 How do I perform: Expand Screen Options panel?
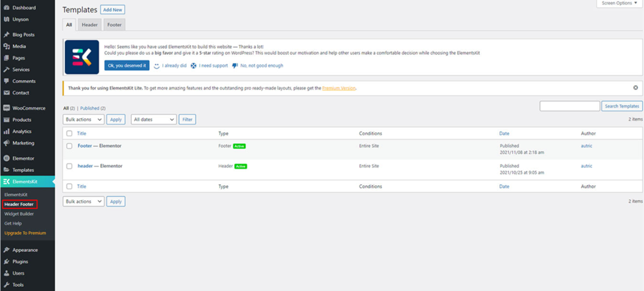click(x=620, y=3)
